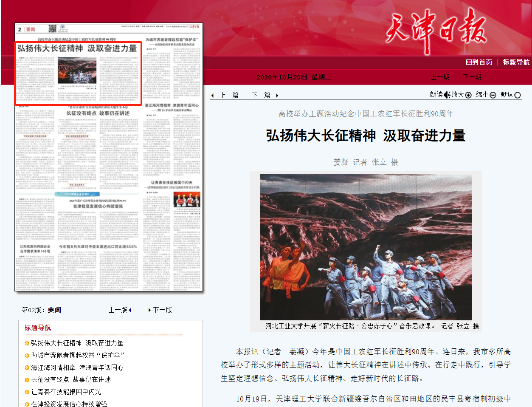The height and width of the screenshot is (407, 532).
Task: Go to 上一版 previous page
Action: (x=118, y=310)
